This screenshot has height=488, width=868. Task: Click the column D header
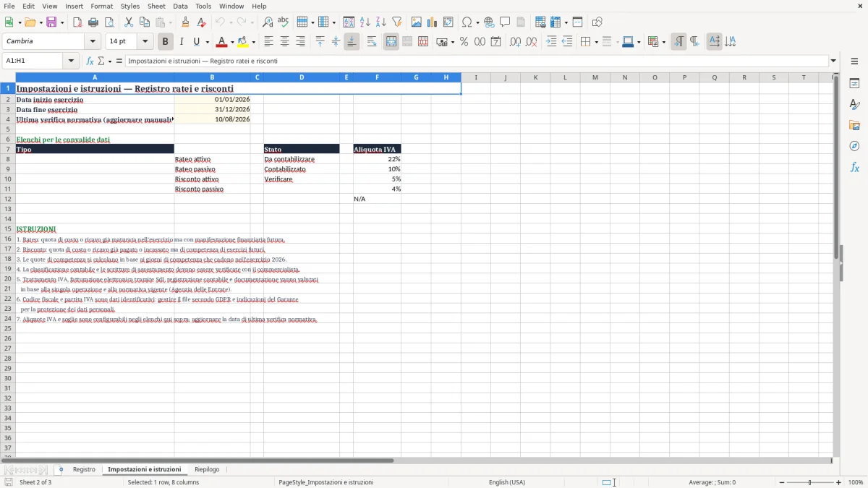point(302,77)
